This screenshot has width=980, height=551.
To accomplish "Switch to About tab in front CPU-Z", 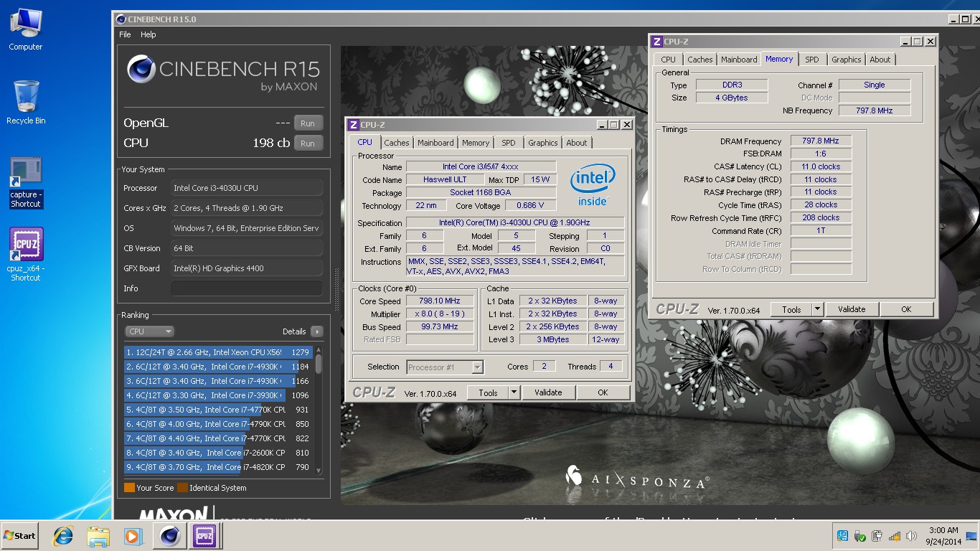I will coord(577,143).
